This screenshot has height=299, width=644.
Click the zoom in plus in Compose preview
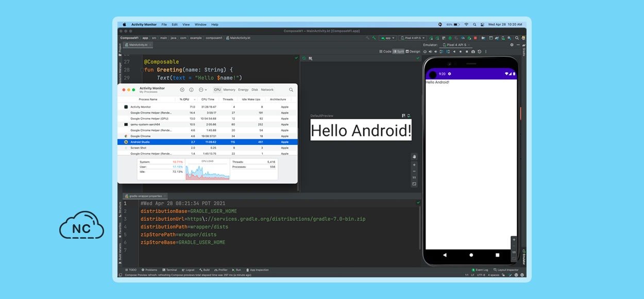tap(414, 165)
